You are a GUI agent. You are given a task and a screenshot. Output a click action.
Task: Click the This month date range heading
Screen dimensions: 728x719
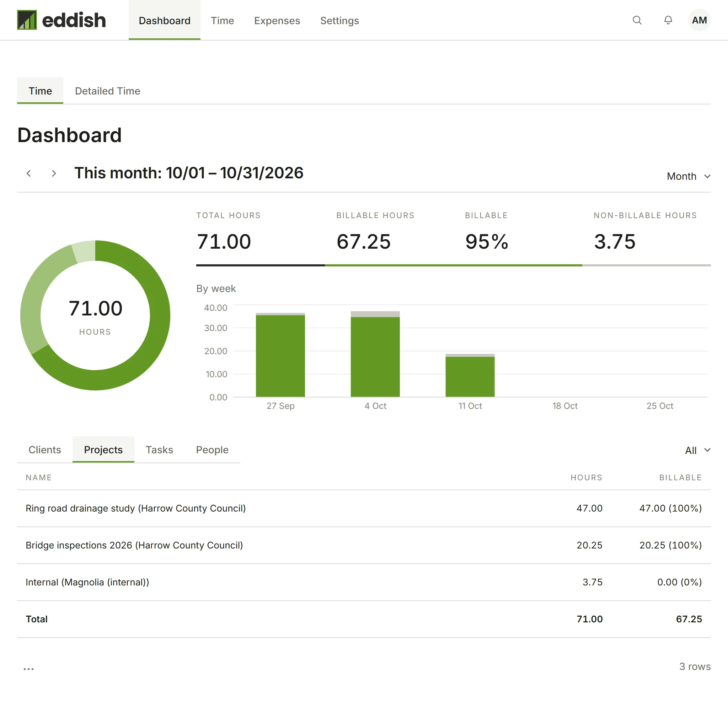point(189,173)
